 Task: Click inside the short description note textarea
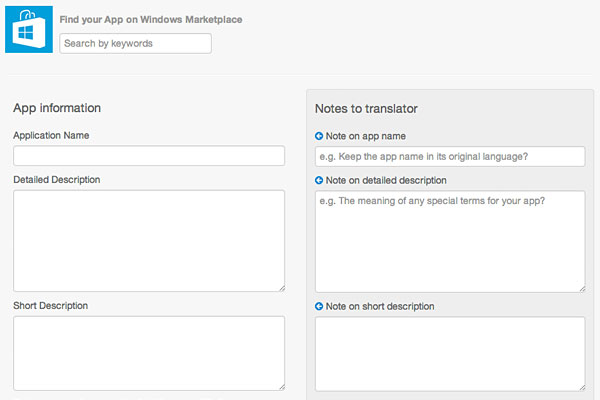[x=450, y=354]
